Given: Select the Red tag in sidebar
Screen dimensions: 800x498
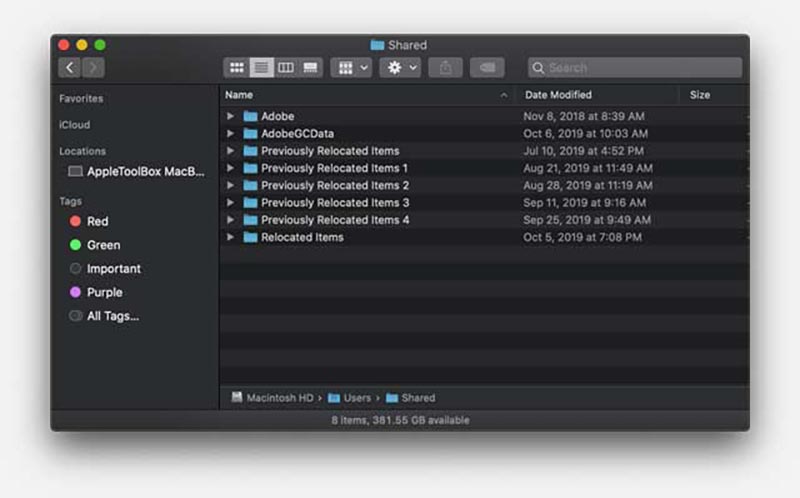Looking at the screenshot, I should point(97,221).
